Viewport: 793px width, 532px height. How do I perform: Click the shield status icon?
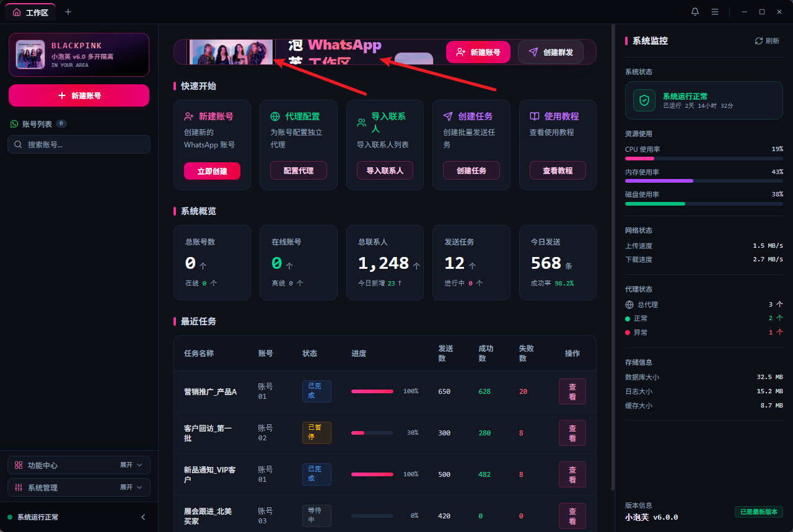click(x=644, y=100)
